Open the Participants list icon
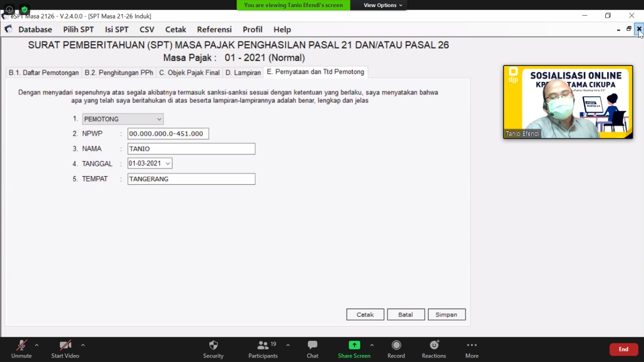 [x=263, y=345]
